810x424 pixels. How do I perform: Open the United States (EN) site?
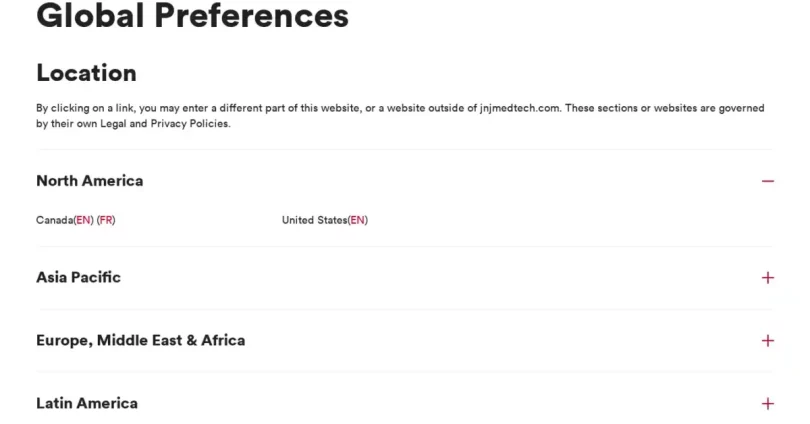point(357,220)
